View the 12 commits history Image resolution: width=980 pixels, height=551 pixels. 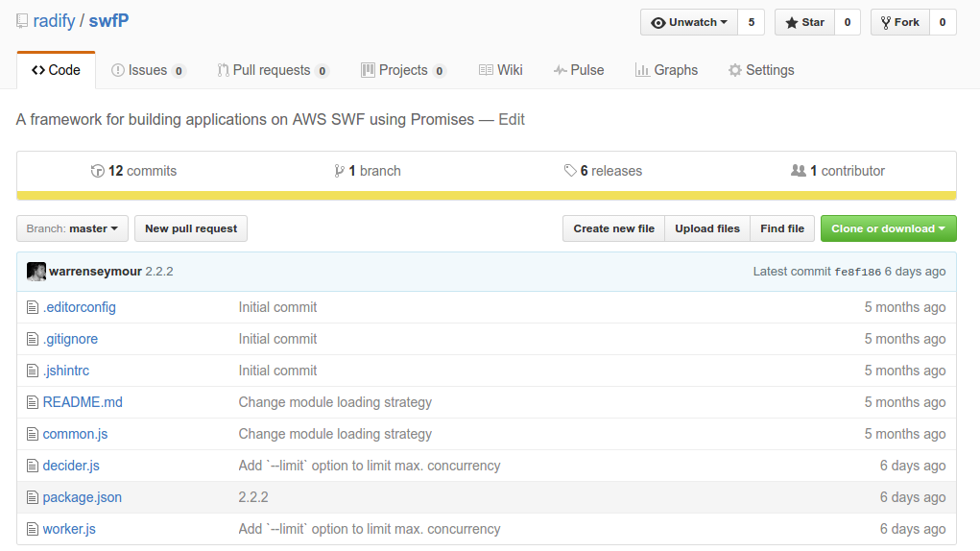(x=133, y=171)
